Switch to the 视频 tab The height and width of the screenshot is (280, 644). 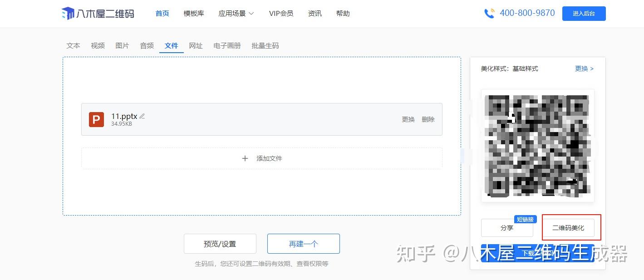point(98,46)
